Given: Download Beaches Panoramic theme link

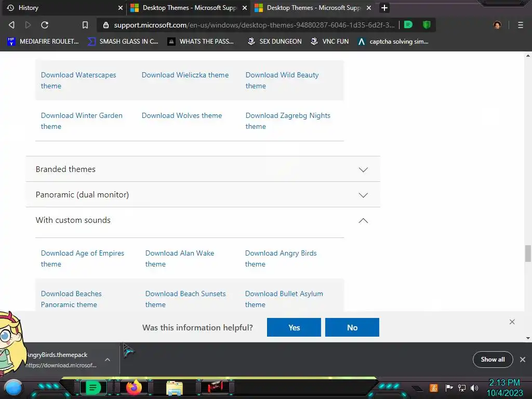Looking at the screenshot, I should pyautogui.click(x=71, y=299).
